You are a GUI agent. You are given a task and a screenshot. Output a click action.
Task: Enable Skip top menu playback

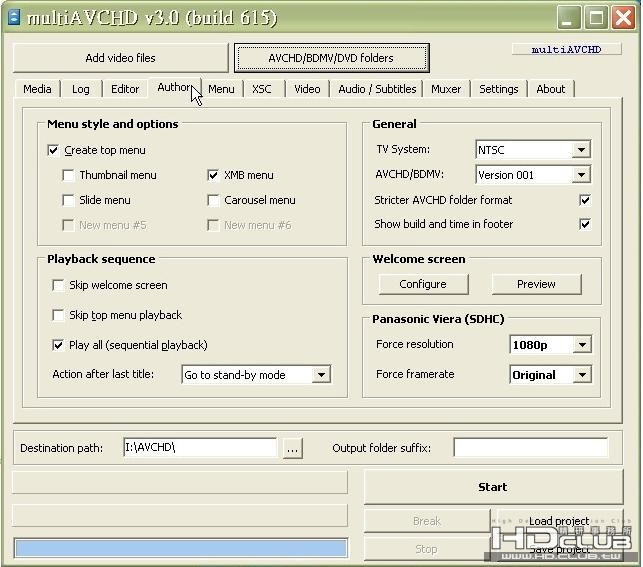pyautogui.click(x=58, y=315)
